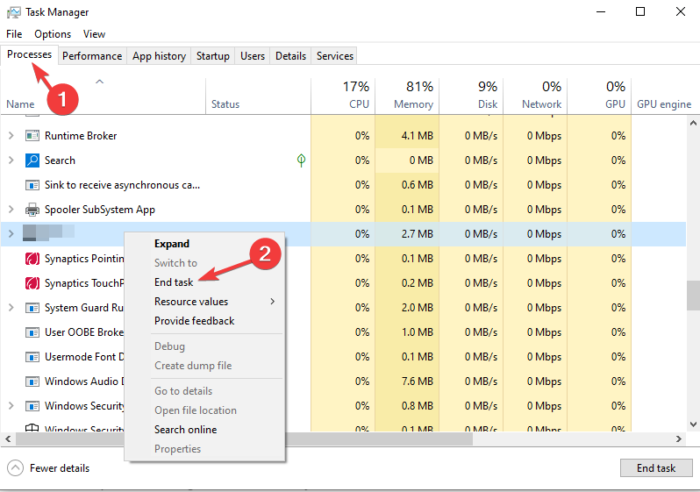The image size is (700, 492).
Task: Click the Windows Audio process icon
Action: point(32,381)
